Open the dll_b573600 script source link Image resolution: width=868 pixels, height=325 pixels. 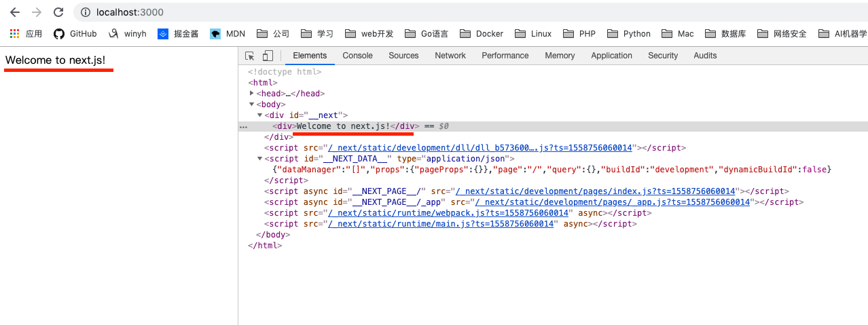click(480, 148)
